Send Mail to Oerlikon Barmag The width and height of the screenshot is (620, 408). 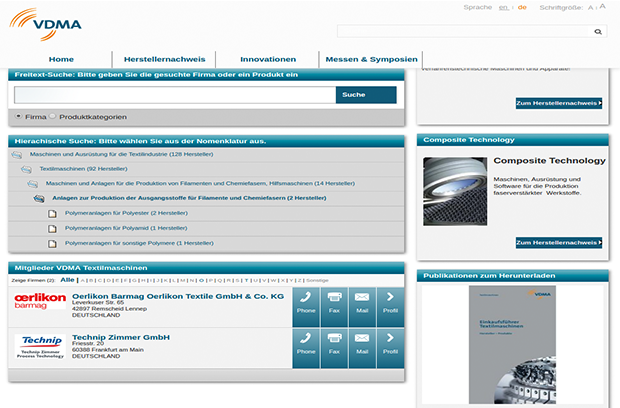tap(362, 307)
